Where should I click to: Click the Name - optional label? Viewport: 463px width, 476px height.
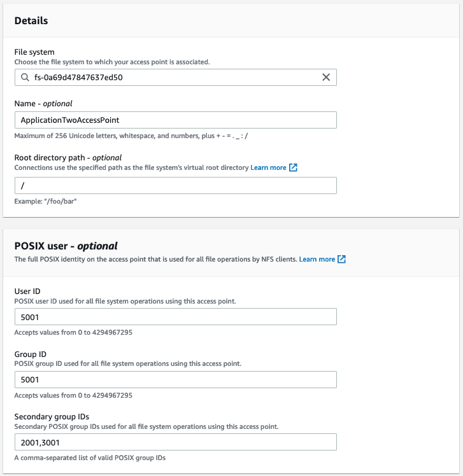[43, 103]
